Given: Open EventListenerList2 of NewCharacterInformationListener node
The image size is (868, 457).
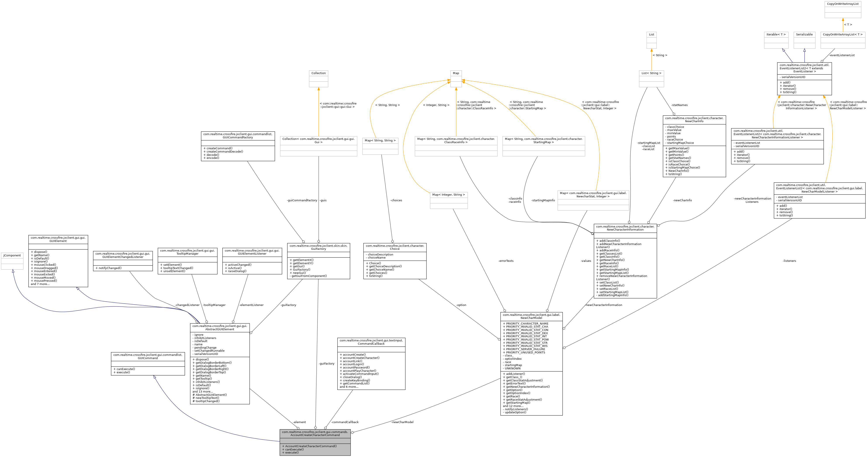Looking at the screenshot, I should tap(777, 146).
